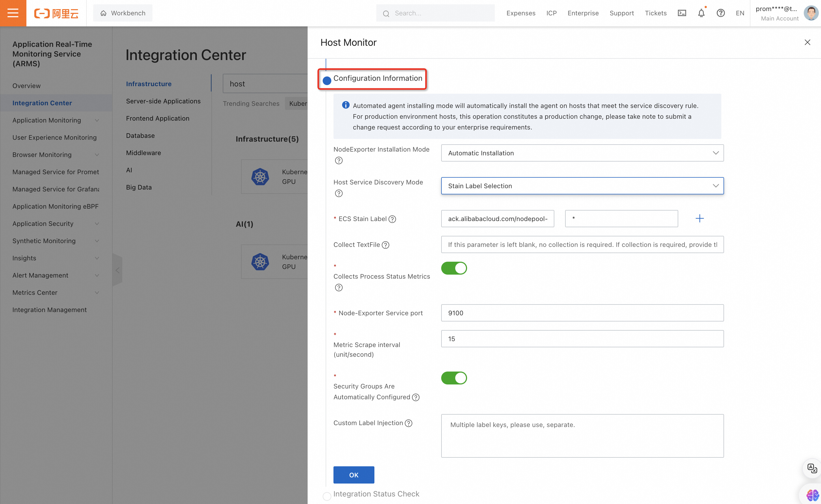
Task: Open Enterprise menu in header
Action: pos(583,13)
